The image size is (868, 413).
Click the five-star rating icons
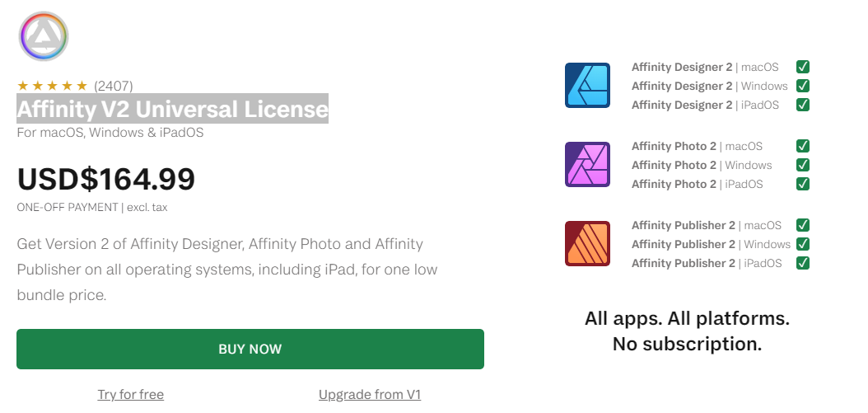(x=53, y=86)
